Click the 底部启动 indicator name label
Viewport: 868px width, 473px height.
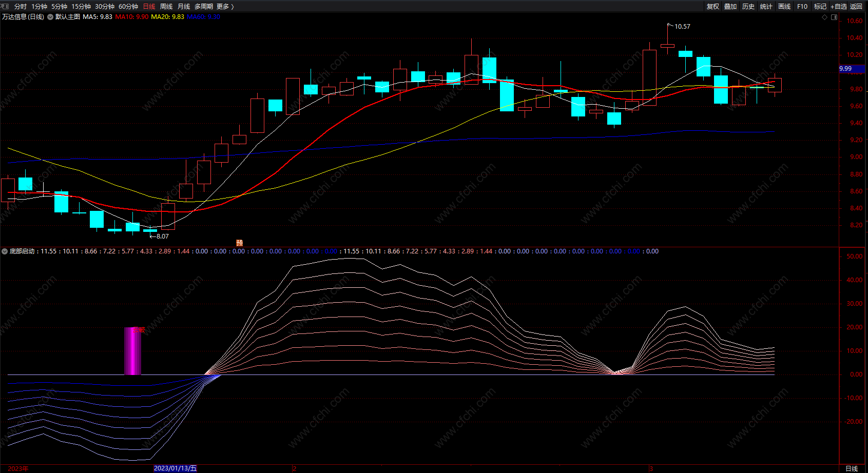click(22, 251)
